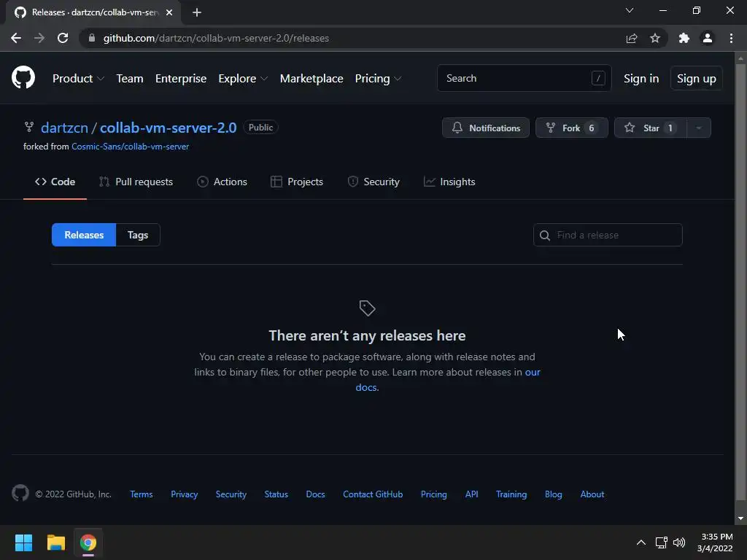The height and width of the screenshot is (560, 747).
Task: Open File Explorer from taskbar
Action: click(x=55, y=542)
